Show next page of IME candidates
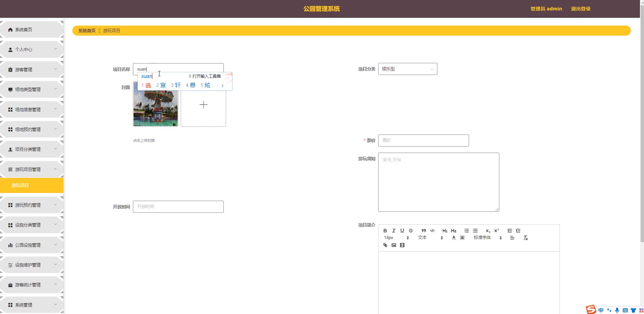 [x=222, y=86]
